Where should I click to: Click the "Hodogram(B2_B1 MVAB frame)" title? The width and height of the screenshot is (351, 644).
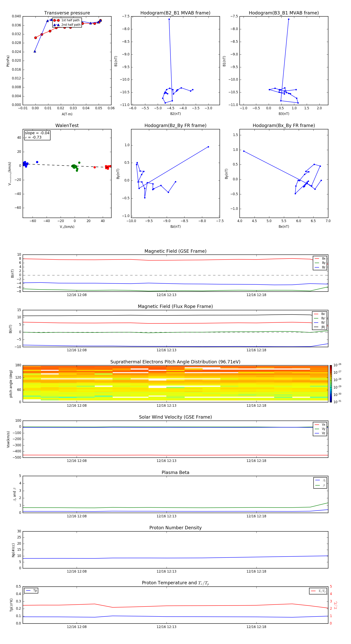pyautogui.click(x=175, y=13)
